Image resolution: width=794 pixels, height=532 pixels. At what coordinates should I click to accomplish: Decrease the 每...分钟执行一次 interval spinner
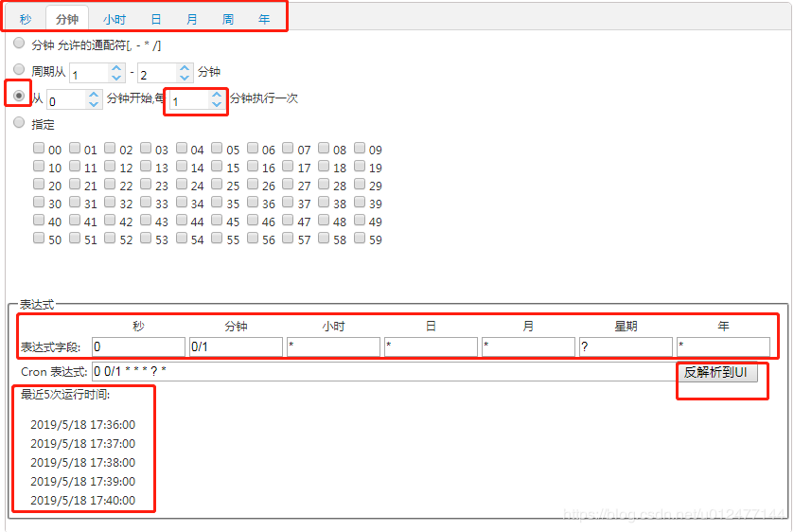(217, 104)
